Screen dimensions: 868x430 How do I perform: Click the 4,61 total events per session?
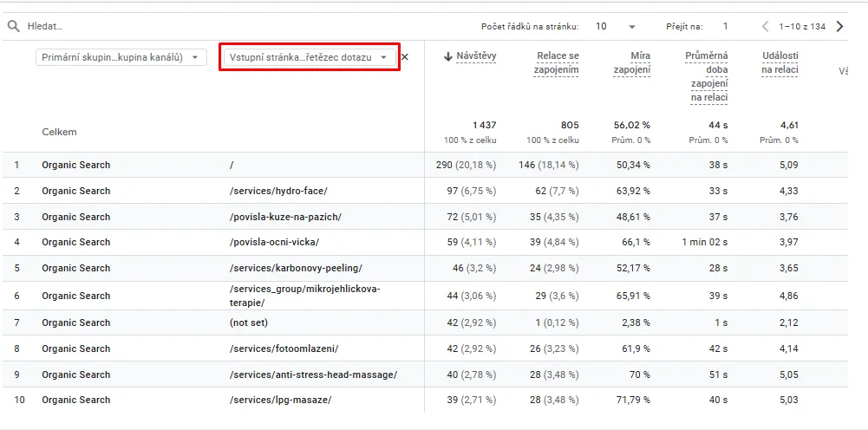(789, 125)
